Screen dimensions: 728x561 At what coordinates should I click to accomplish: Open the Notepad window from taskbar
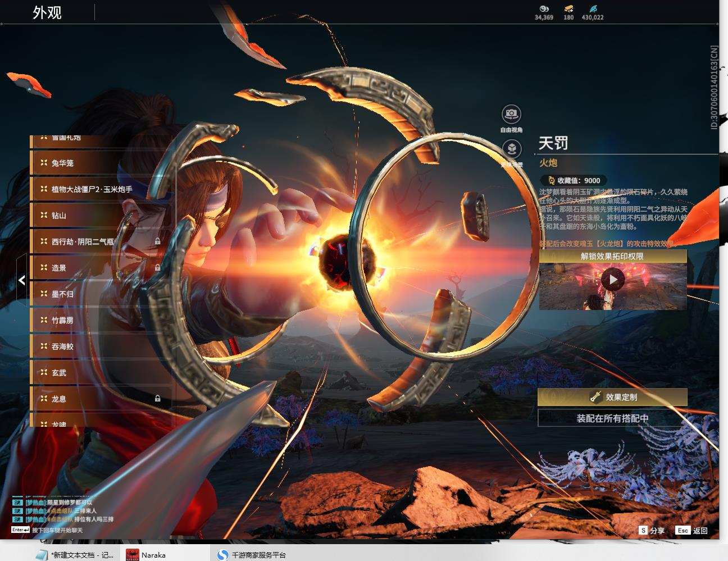point(74,555)
